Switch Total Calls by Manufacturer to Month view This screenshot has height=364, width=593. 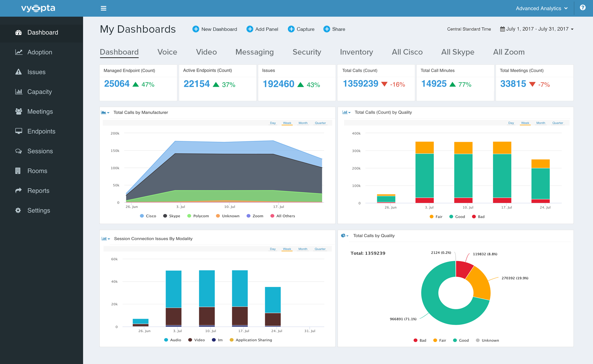[x=303, y=123]
